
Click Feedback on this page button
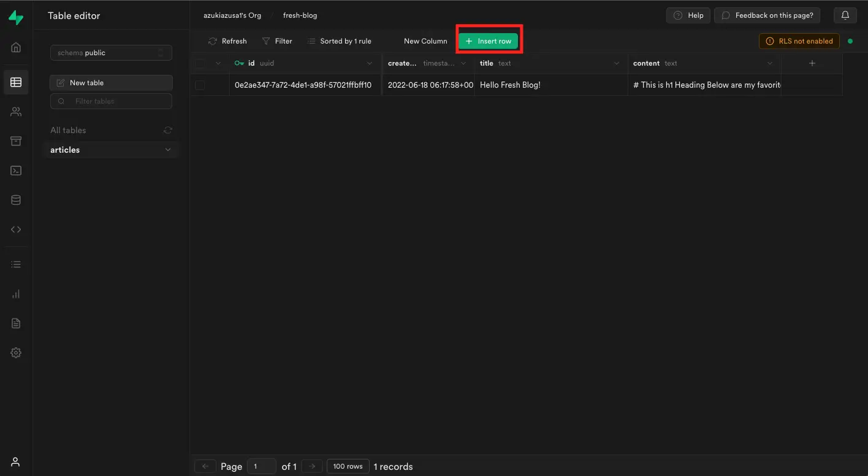pos(767,15)
